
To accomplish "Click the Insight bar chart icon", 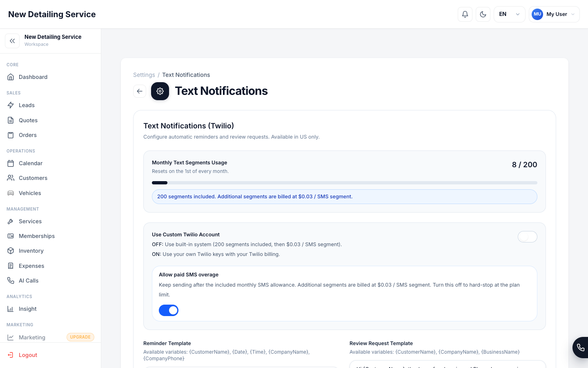I will click(11, 309).
